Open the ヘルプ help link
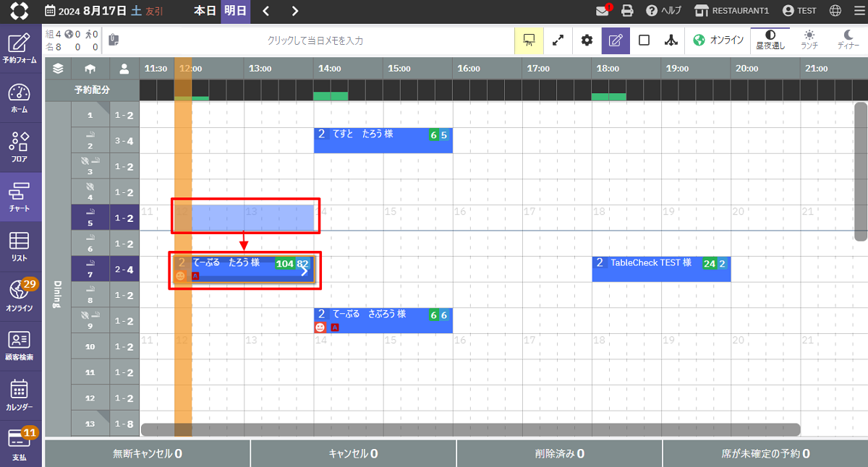 point(663,11)
